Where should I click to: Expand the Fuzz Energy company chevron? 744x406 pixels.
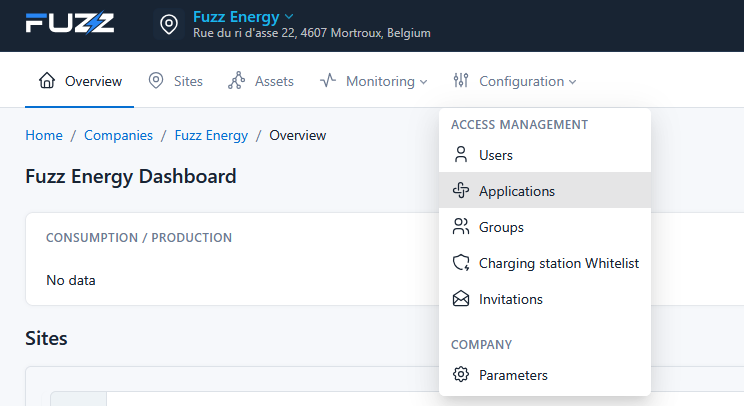pyautogui.click(x=289, y=17)
